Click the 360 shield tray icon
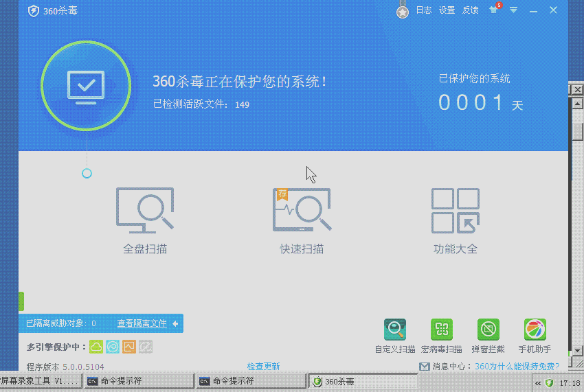Viewport: 584px width, 392px height. pos(550,382)
